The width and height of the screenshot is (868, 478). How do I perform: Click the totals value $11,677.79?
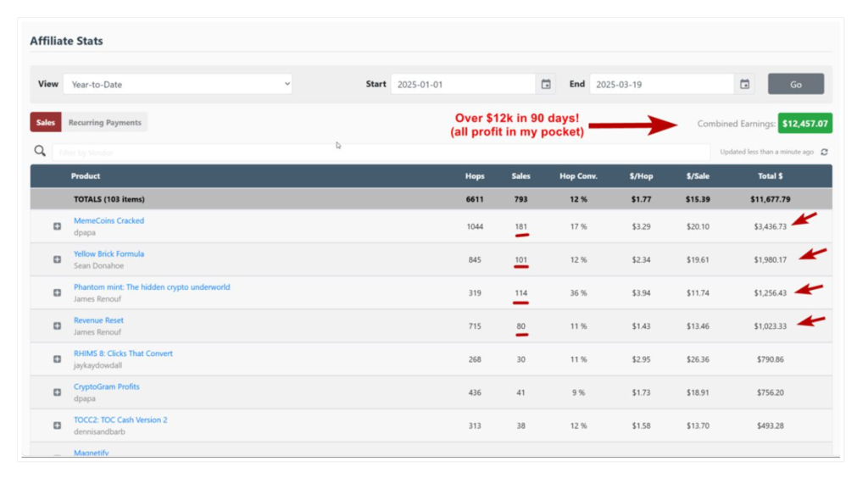click(770, 199)
